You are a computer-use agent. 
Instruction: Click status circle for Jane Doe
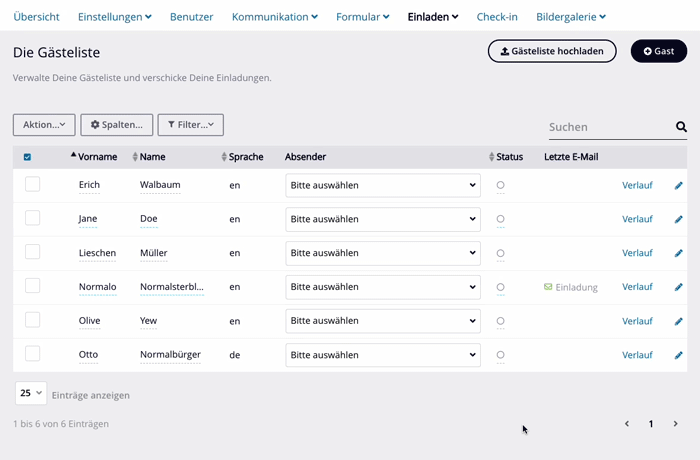[500, 219]
